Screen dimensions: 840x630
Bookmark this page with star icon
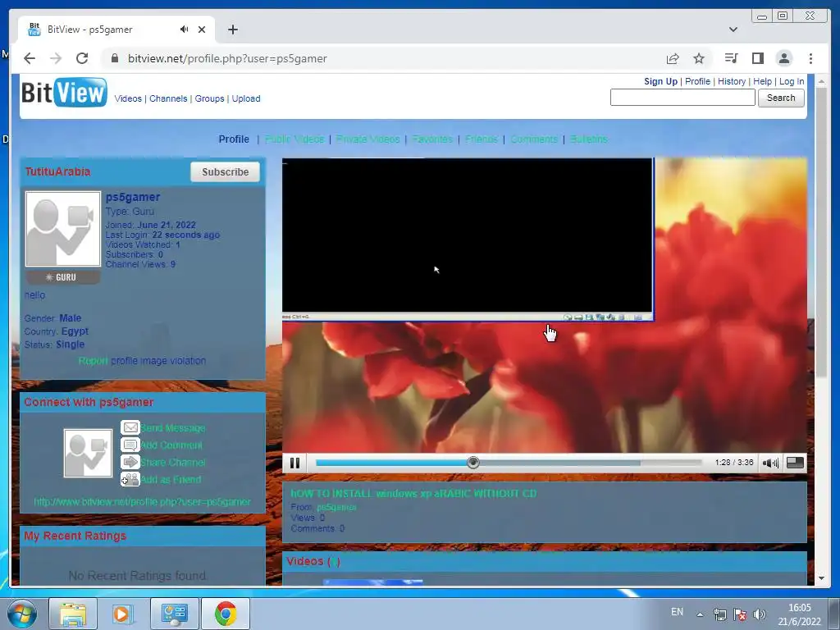(699, 58)
